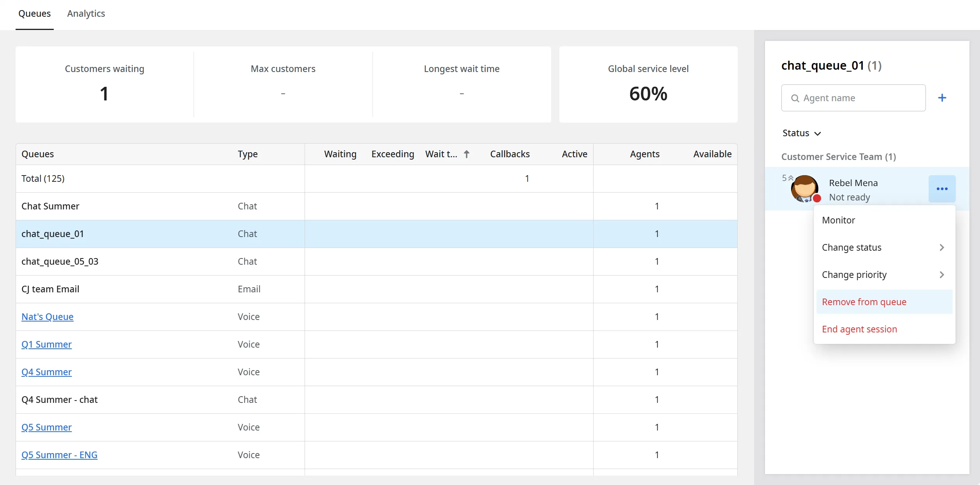Select the Chat Summer queue row
The width and height of the screenshot is (980, 485).
click(x=377, y=206)
